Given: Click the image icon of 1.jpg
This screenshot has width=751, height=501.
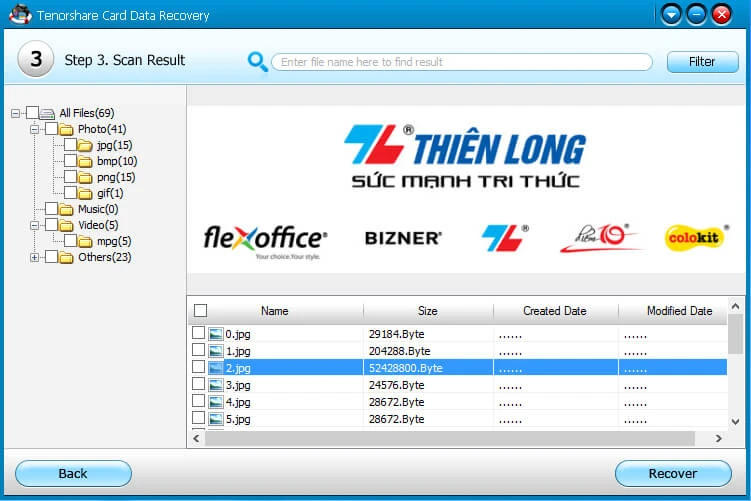Looking at the screenshot, I should (x=216, y=351).
